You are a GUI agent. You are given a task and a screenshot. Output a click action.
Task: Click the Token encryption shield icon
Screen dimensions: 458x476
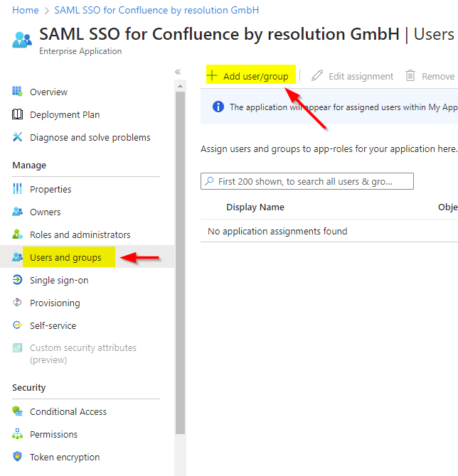point(18,457)
